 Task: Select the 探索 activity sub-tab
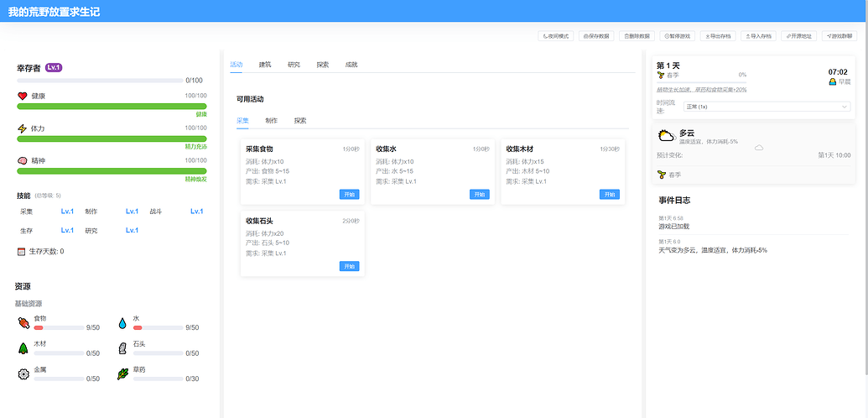click(300, 120)
